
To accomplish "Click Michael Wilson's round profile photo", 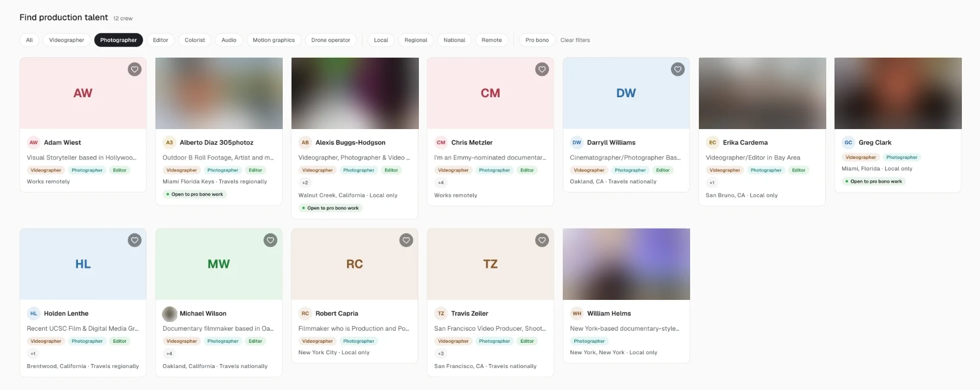I will pyautogui.click(x=169, y=314).
